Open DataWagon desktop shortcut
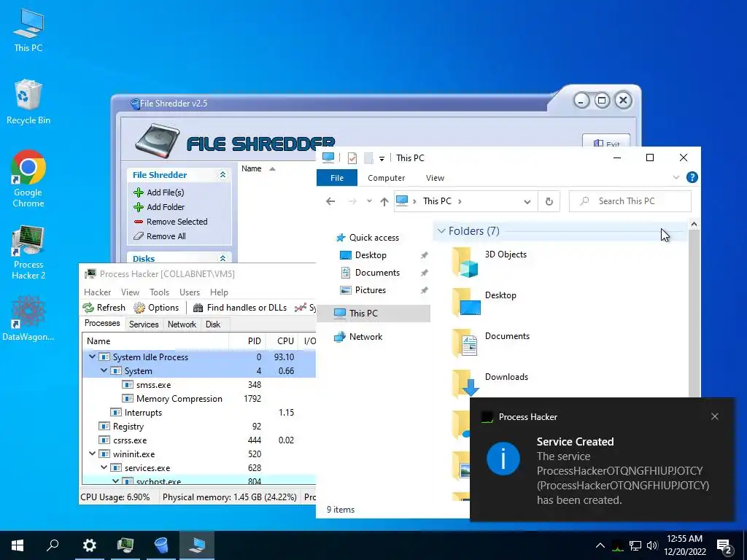Screen dimensions: 747x560 tap(28, 318)
